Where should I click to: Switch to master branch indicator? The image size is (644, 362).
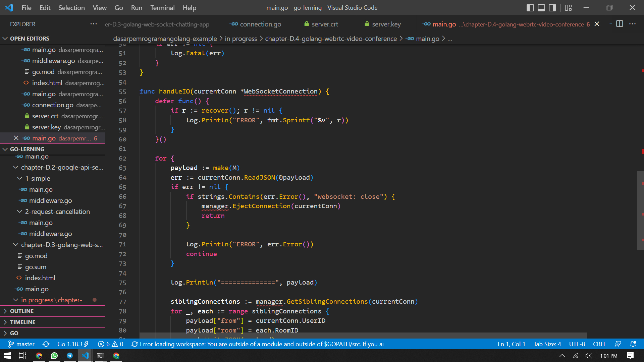pos(21,344)
